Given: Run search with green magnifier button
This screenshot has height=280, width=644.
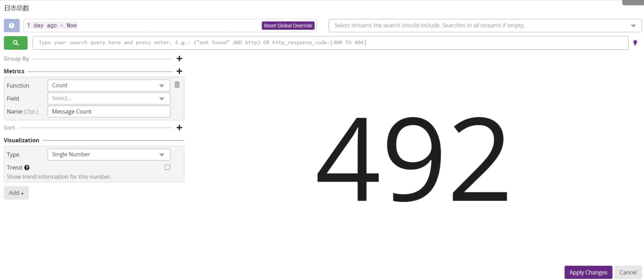Looking at the screenshot, I should [15, 43].
